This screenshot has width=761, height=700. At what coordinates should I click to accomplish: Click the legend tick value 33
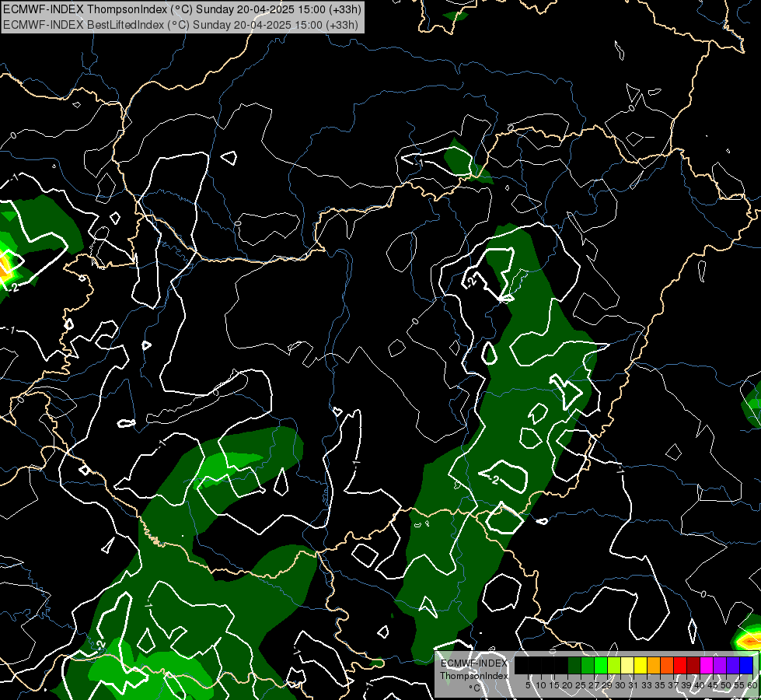pos(647,685)
